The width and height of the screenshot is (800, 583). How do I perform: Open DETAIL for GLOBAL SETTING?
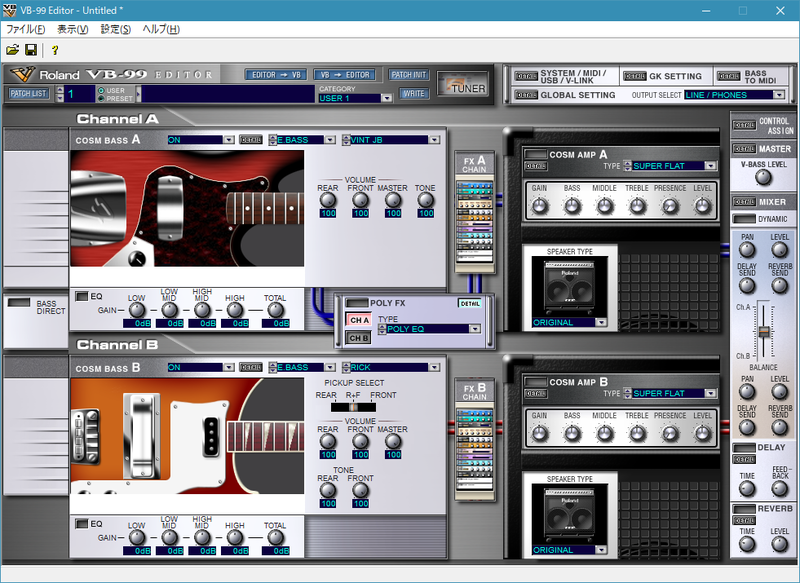[x=526, y=95]
